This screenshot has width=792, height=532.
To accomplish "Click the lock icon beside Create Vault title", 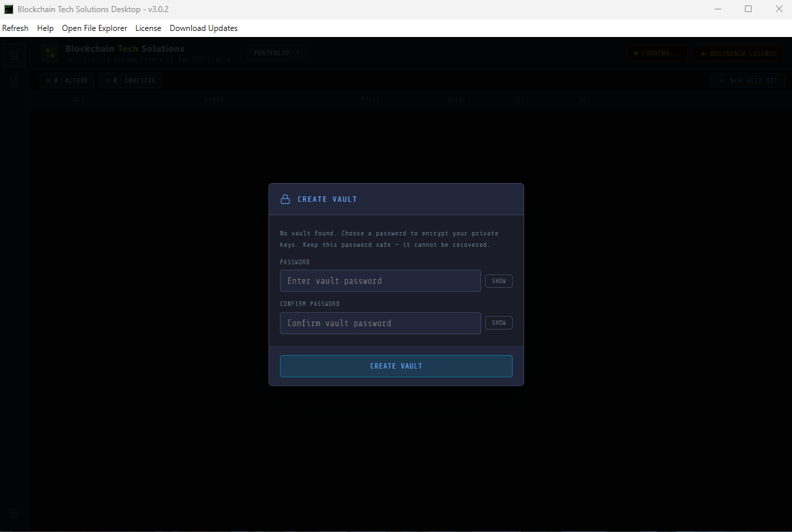I will pos(285,199).
